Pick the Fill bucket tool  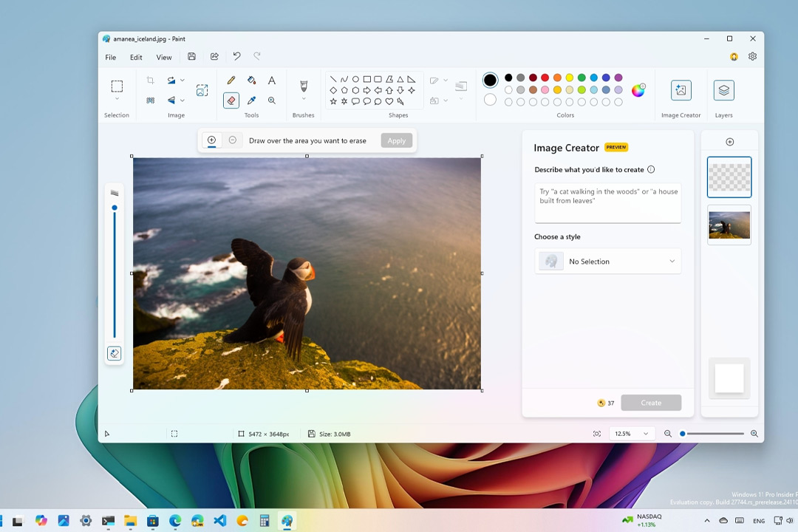pos(251,80)
